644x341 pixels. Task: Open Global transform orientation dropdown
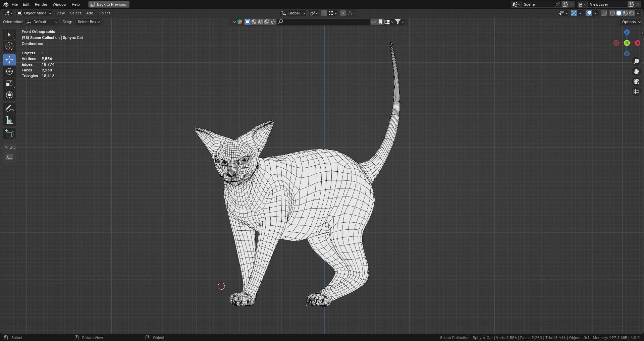coord(293,13)
